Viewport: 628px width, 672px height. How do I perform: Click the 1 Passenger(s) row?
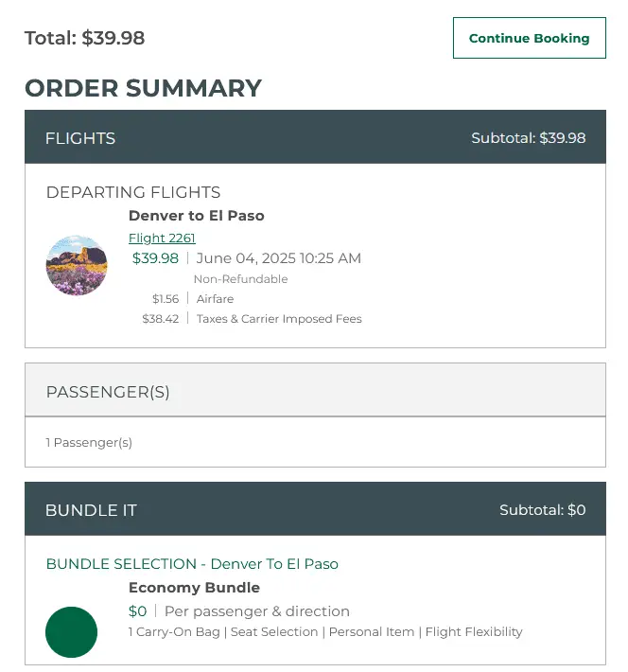(89, 442)
